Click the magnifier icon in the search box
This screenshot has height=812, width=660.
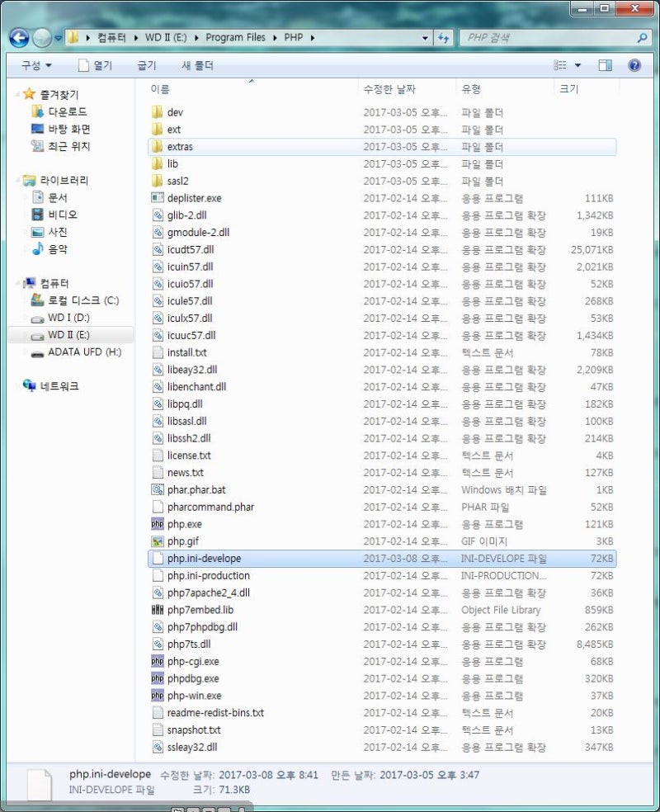pyautogui.click(x=643, y=38)
